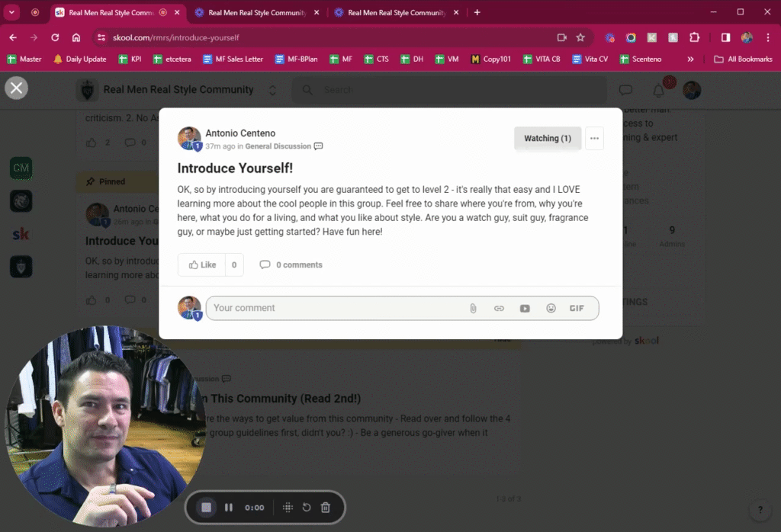Open the chat messages icon

[x=625, y=90]
